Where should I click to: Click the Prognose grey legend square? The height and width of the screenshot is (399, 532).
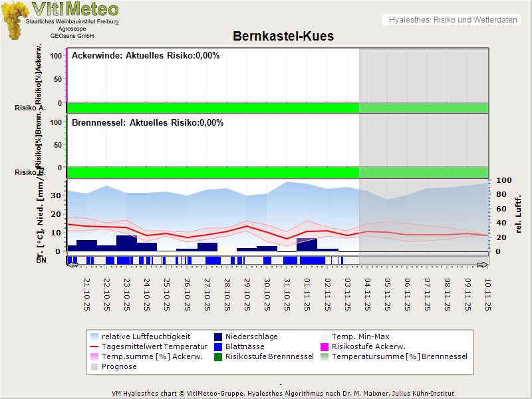tap(94, 366)
